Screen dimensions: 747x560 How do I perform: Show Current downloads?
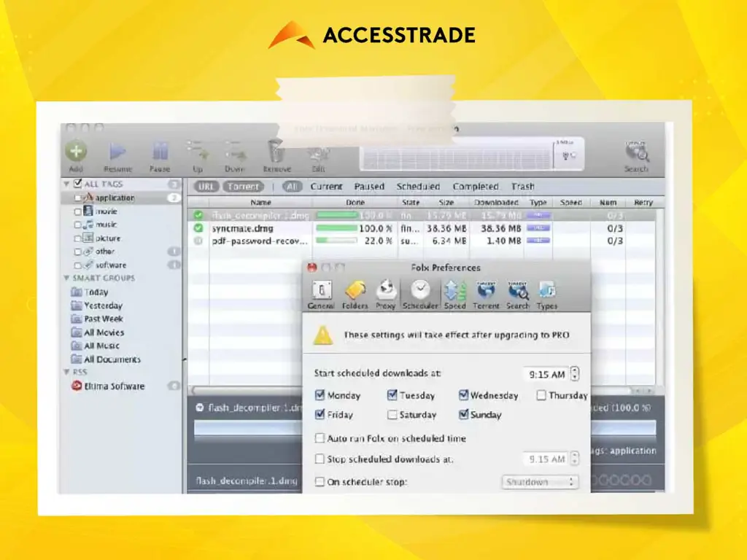tap(326, 187)
